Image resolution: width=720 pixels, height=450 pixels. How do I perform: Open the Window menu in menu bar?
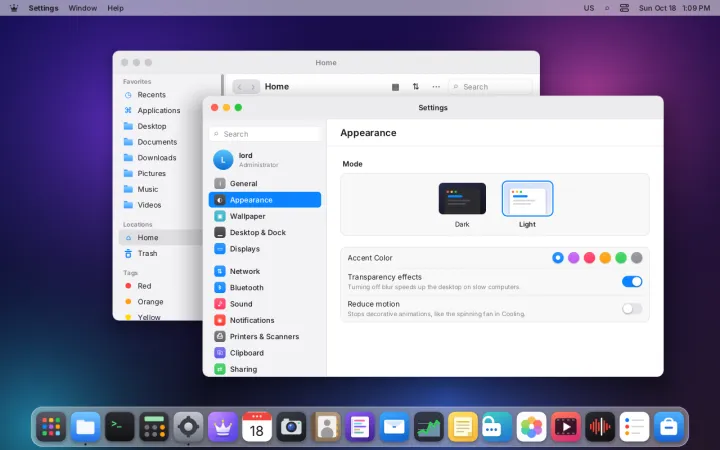pos(83,8)
